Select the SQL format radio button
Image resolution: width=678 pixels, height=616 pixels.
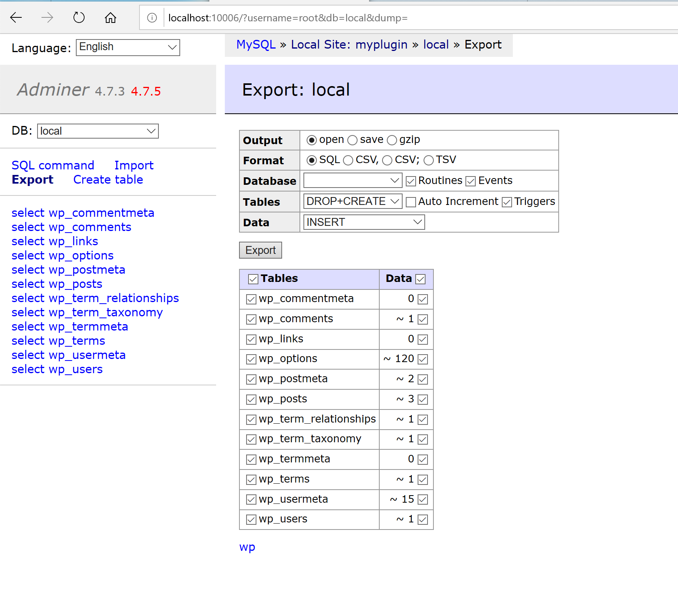tap(312, 160)
